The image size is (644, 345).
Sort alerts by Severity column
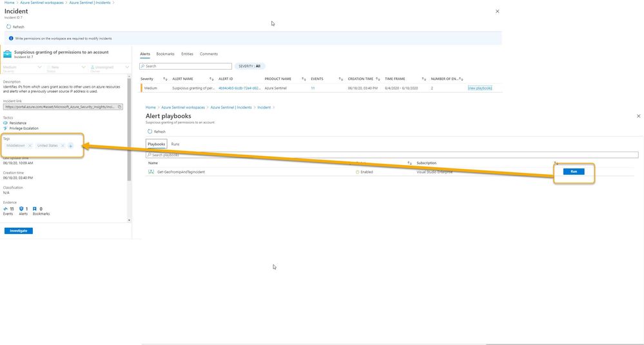click(165, 79)
